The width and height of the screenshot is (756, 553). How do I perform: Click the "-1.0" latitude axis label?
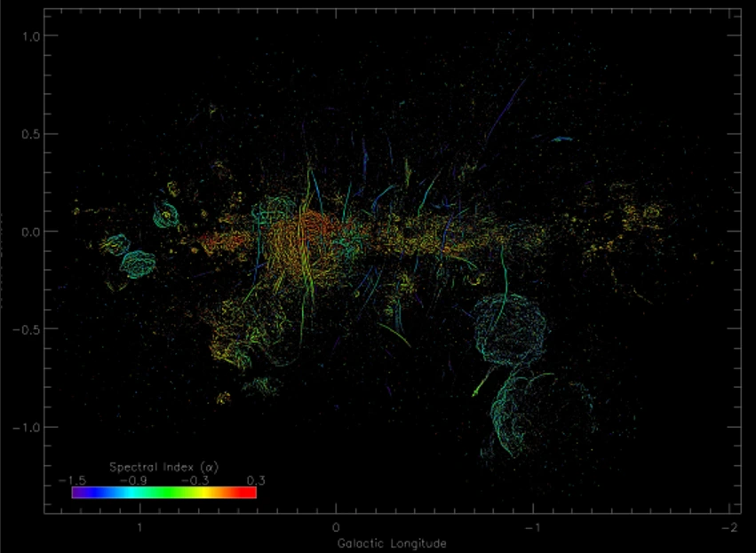26,427
